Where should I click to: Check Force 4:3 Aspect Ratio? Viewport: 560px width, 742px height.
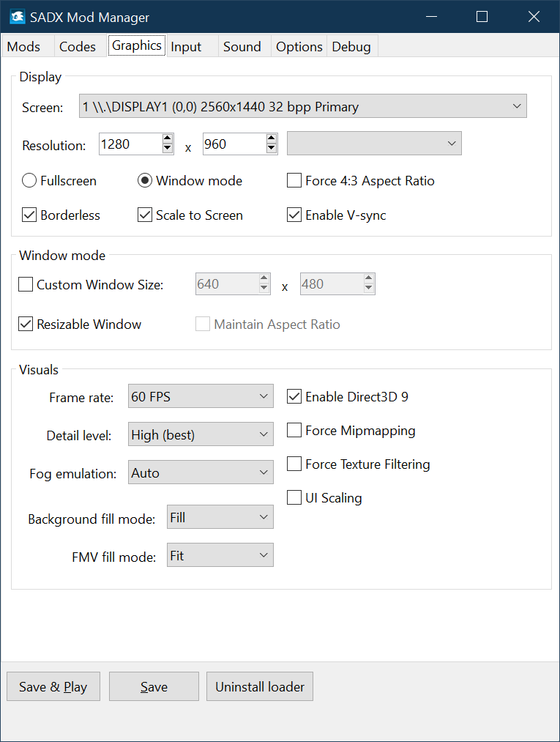294,180
